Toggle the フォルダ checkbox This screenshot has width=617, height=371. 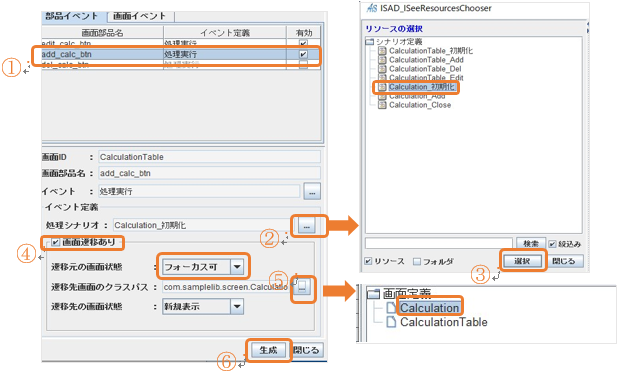pyautogui.click(x=417, y=261)
